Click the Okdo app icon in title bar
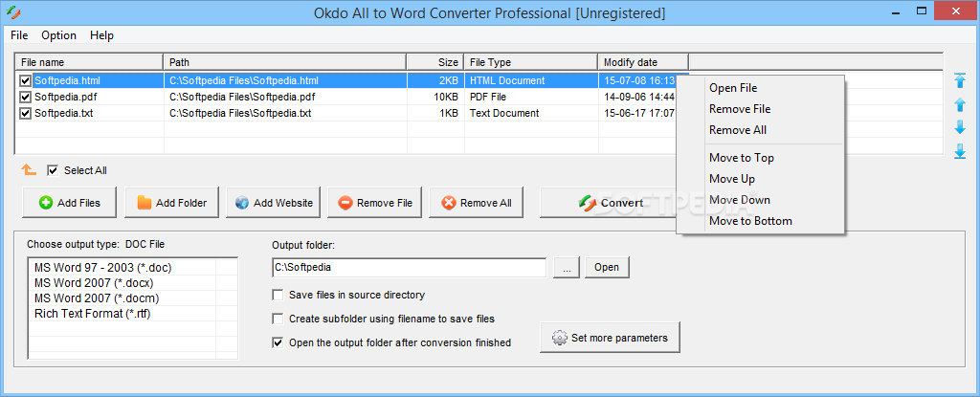 (x=13, y=12)
